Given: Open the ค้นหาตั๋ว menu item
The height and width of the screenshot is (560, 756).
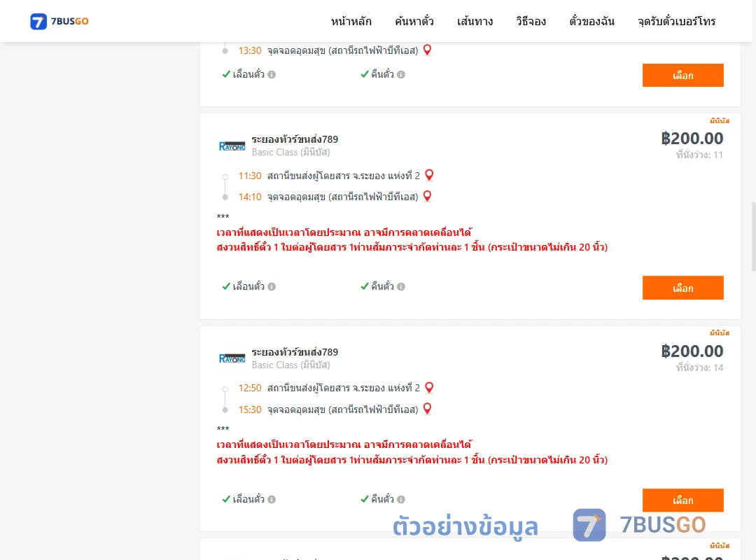Looking at the screenshot, I should (x=414, y=21).
